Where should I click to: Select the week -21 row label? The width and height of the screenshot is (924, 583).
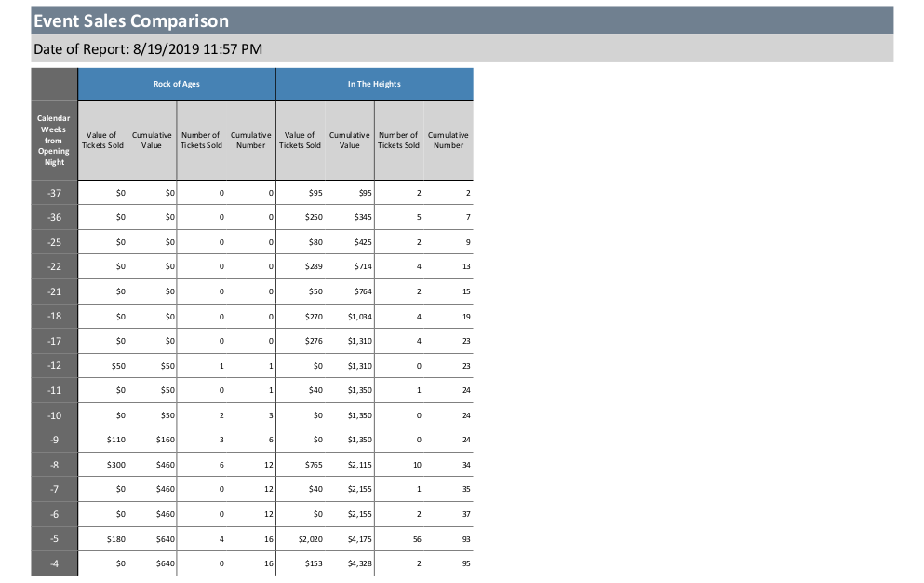pyautogui.click(x=54, y=291)
